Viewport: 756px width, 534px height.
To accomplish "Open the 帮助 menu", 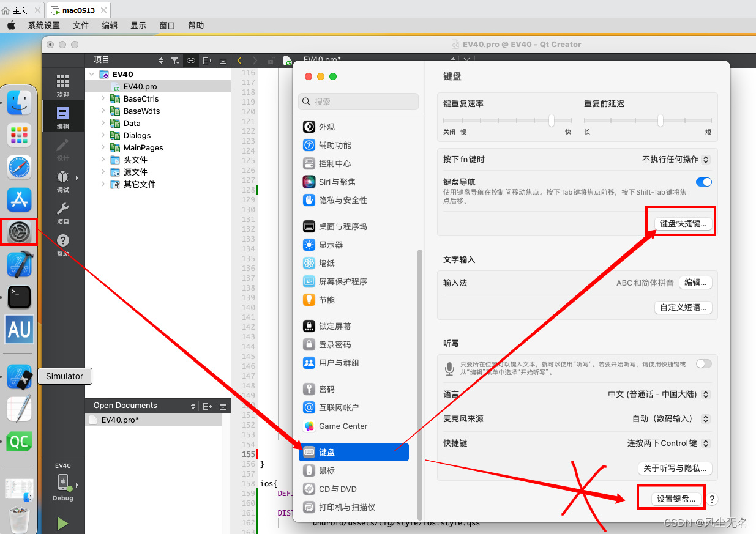I will (x=196, y=26).
